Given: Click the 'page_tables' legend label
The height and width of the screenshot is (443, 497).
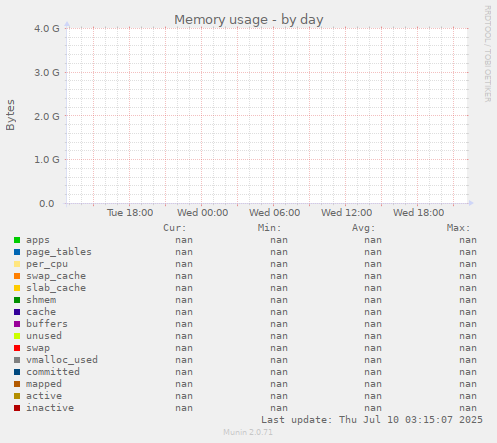Looking at the screenshot, I should coord(59,252).
